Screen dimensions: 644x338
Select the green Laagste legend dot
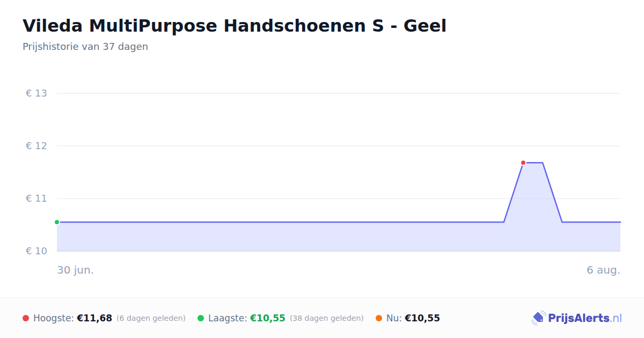click(201, 318)
